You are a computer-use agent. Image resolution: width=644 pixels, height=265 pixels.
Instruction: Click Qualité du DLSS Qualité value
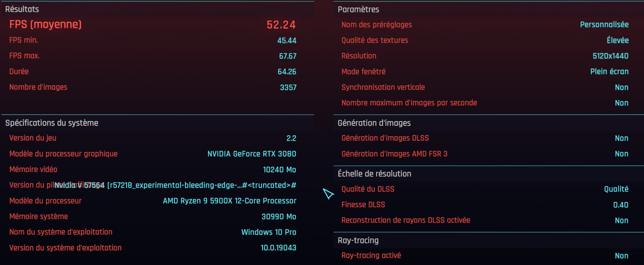[x=616, y=189]
